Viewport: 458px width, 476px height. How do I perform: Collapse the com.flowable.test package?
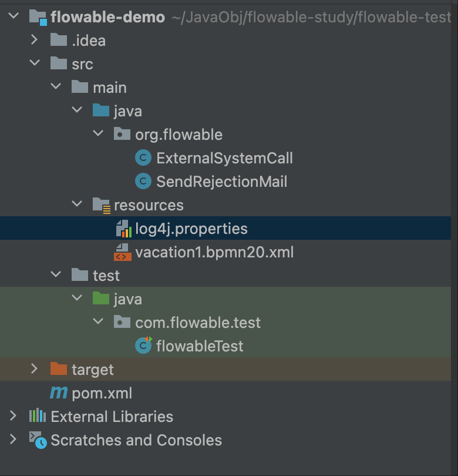tap(99, 322)
